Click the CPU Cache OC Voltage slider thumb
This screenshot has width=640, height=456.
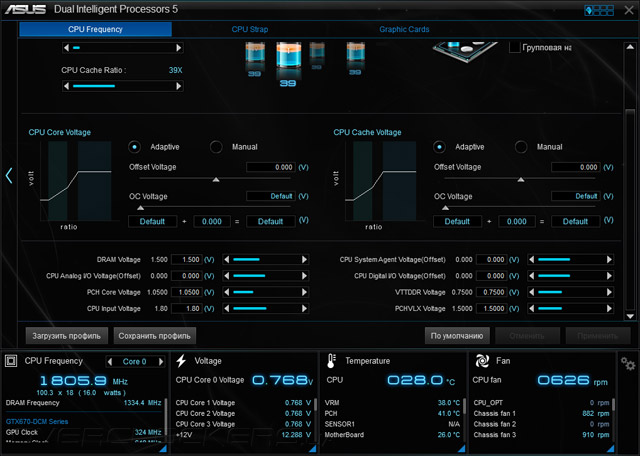coord(445,208)
